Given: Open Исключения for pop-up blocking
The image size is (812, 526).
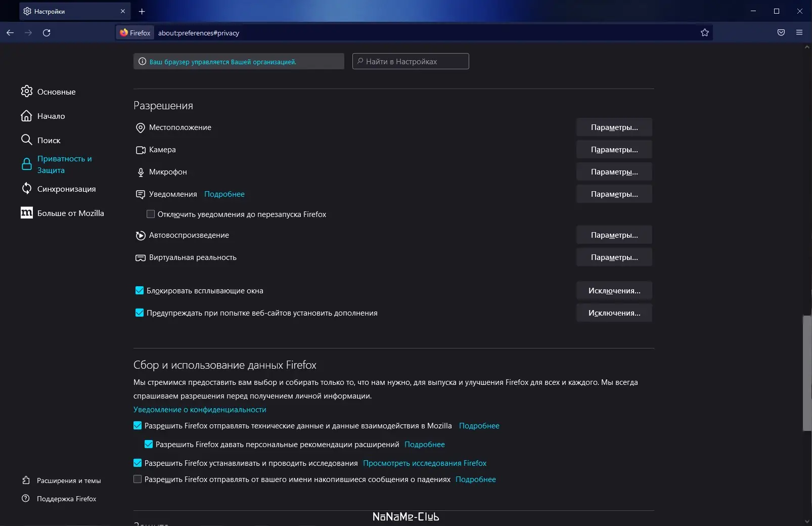Looking at the screenshot, I should point(614,291).
